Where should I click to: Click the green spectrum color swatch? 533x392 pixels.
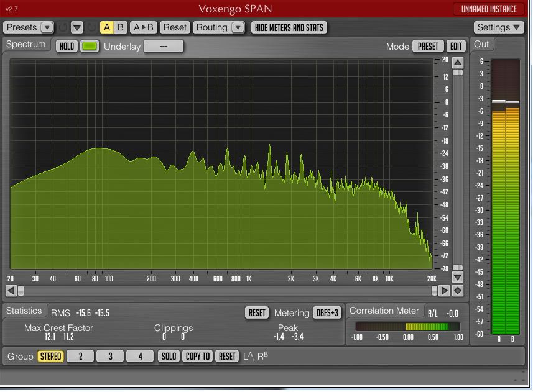[90, 46]
